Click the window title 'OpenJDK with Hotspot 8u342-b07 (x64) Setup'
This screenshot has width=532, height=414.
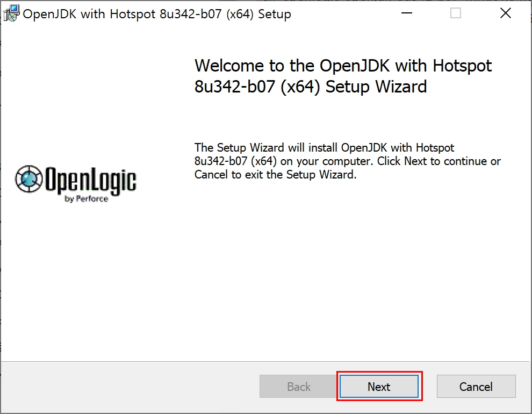pyautogui.click(x=157, y=15)
